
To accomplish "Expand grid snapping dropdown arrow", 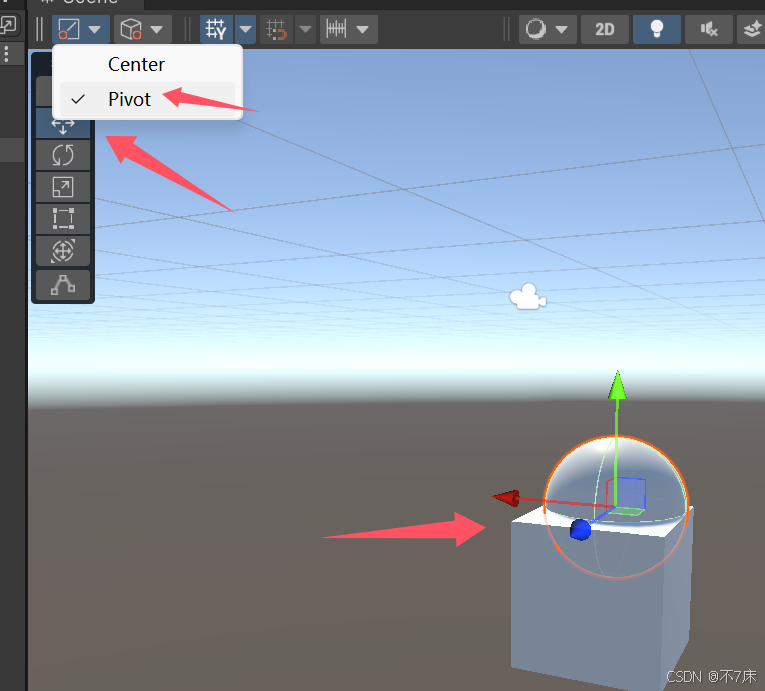I will click(305, 29).
